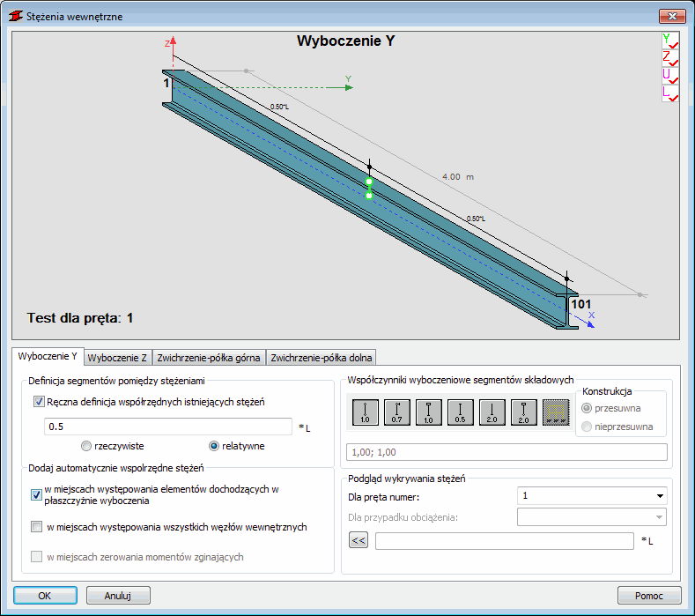
Task: Select the rzeczywiste radio option
Action: pos(86,446)
